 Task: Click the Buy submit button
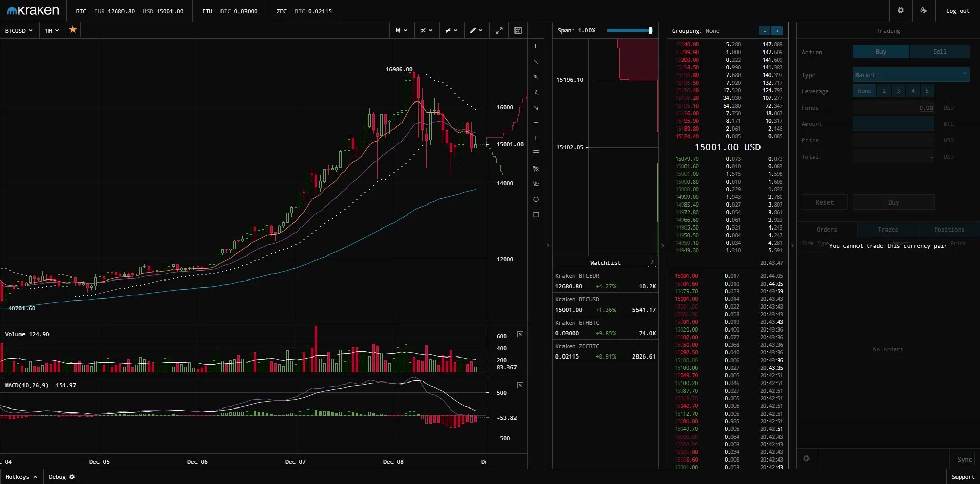tap(893, 202)
